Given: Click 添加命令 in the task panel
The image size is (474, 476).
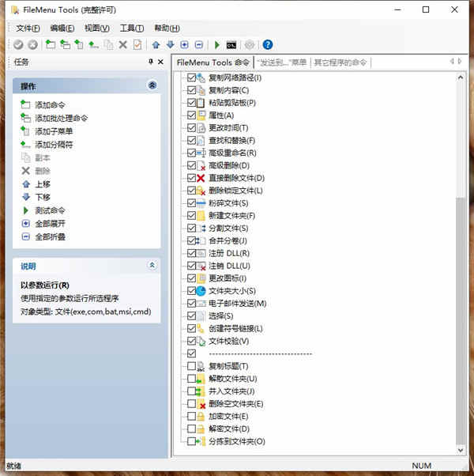Looking at the screenshot, I should (x=50, y=105).
